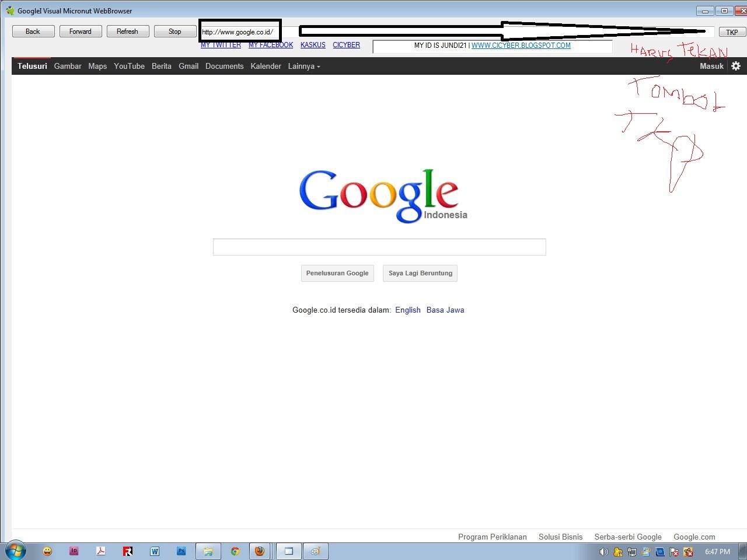Click Masuk to sign in
This screenshot has height=560, width=747.
coord(711,66)
